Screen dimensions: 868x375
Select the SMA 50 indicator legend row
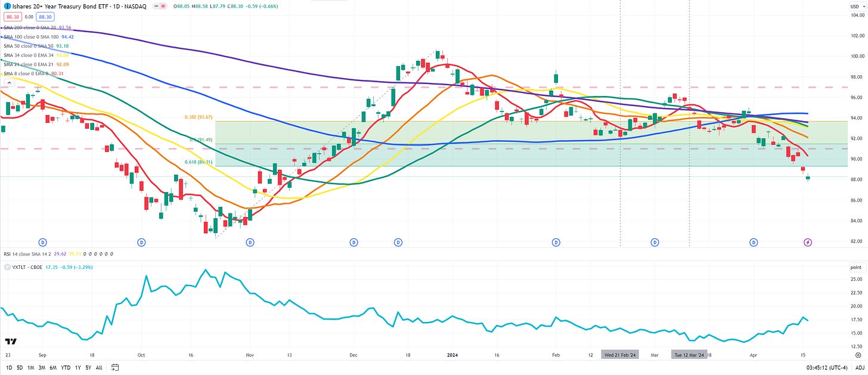tap(37, 46)
